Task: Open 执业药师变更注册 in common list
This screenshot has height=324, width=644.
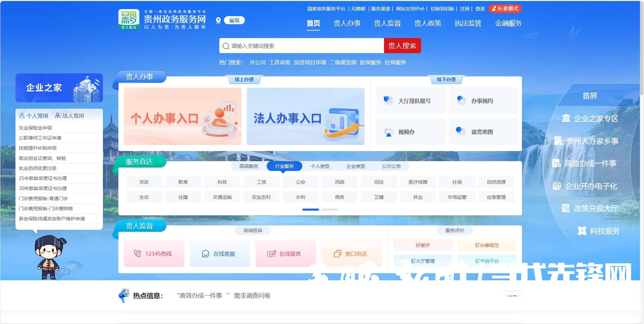Action: tap(38, 168)
